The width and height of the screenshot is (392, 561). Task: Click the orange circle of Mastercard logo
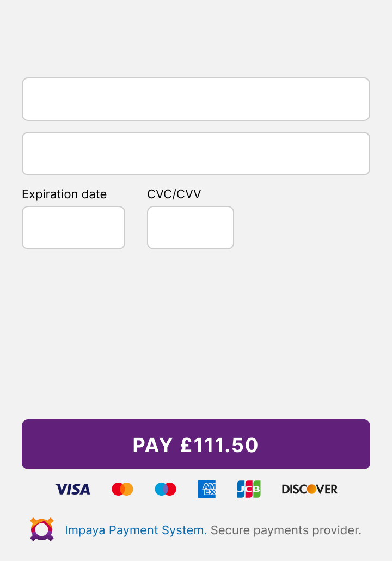click(x=128, y=489)
